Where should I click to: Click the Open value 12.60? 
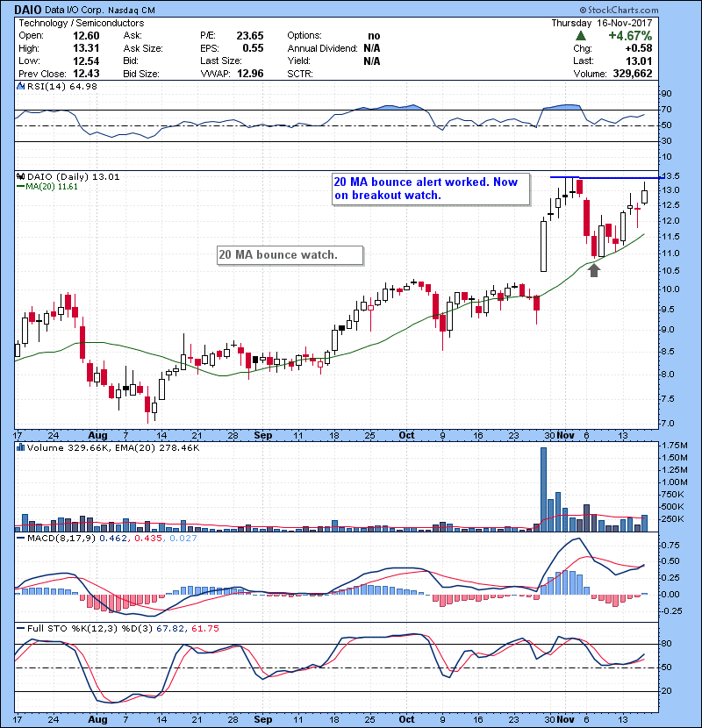pyautogui.click(x=86, y=36)
